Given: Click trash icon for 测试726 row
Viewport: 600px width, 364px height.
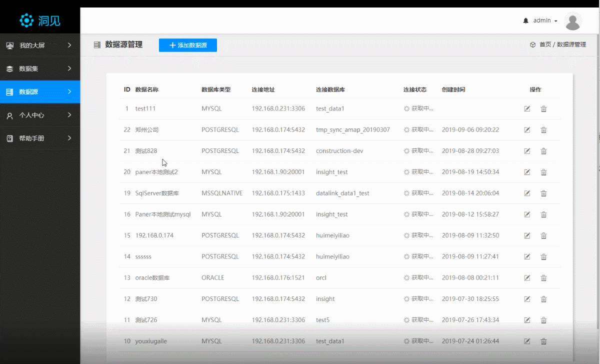Looking at the screenshot, I should pos(543,320).
